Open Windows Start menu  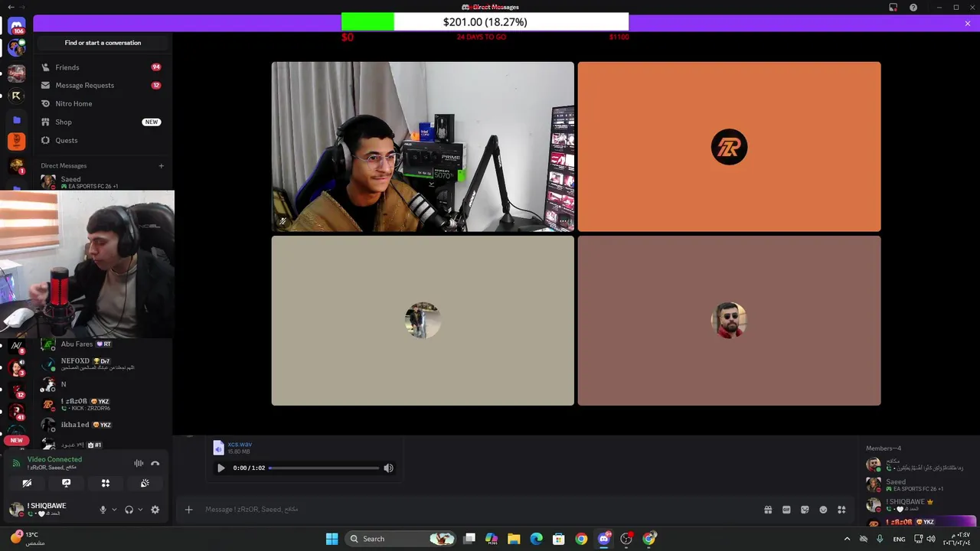(332, 539)
